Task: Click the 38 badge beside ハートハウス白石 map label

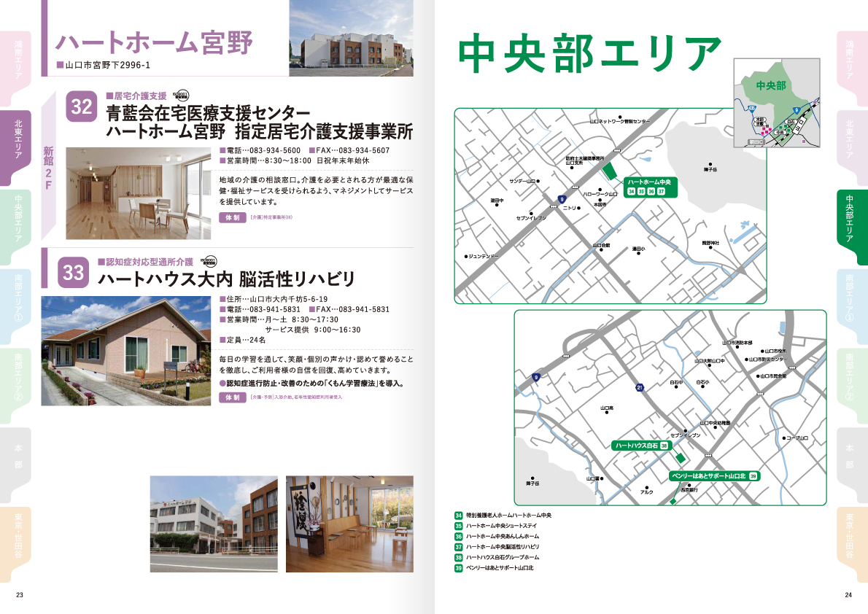Action: click(664, 445)
